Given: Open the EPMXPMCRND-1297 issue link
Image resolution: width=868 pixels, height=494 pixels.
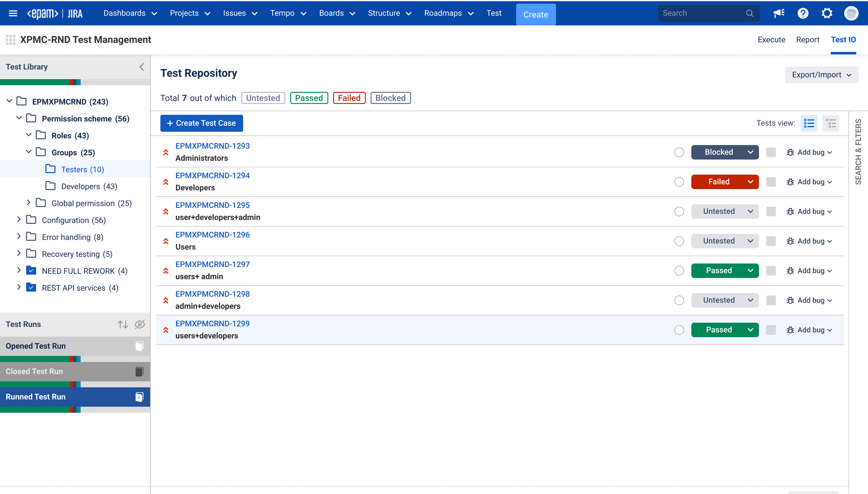Looking at the screenshot, I should (x=212, y=264).
